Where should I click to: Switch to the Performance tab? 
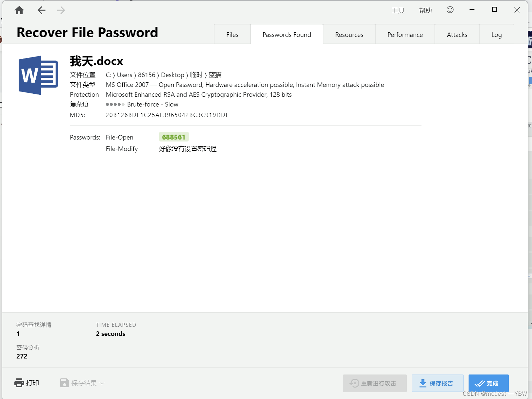point(405,34)
